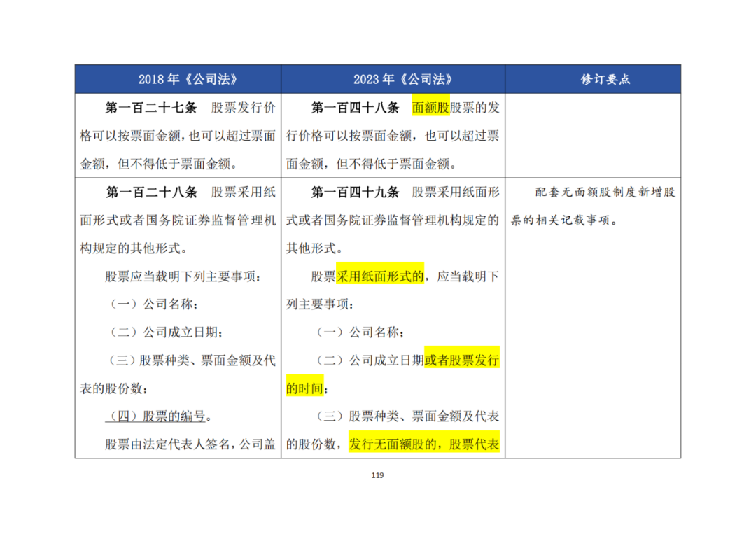This screenshot has width=756, height=534.
Task: Click the line '其他形式。' in the 2023 column
Action: click(315, 248)
